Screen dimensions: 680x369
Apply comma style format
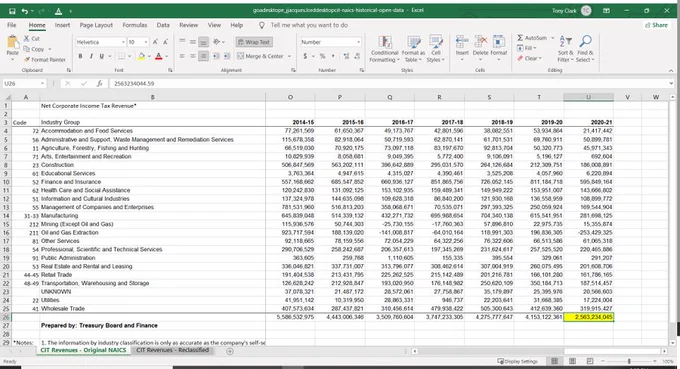click(x=333, y=56)
